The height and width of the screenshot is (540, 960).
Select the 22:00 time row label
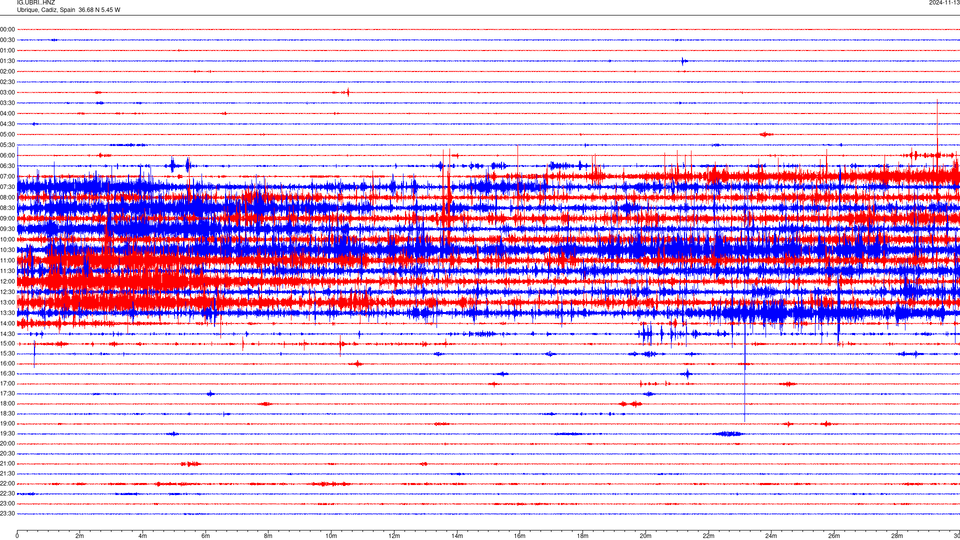pos(7,484)
